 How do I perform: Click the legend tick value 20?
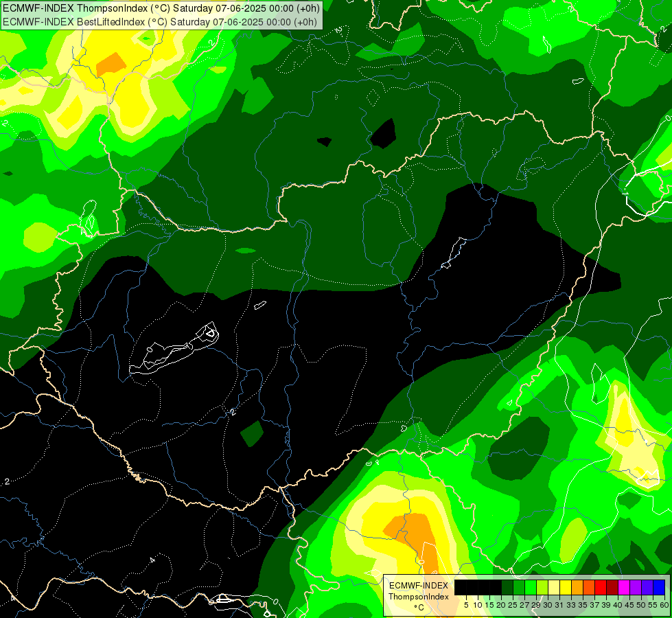click(x=501, y=605)
